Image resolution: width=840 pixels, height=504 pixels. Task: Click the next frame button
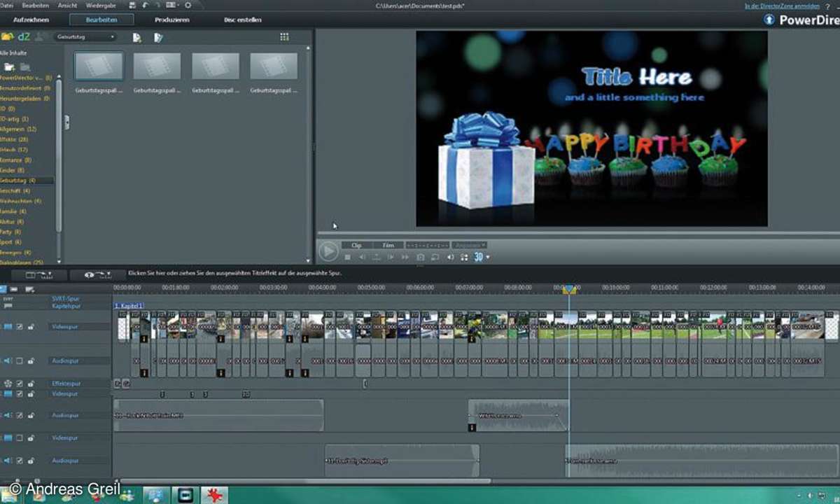[x=391, y=258]
